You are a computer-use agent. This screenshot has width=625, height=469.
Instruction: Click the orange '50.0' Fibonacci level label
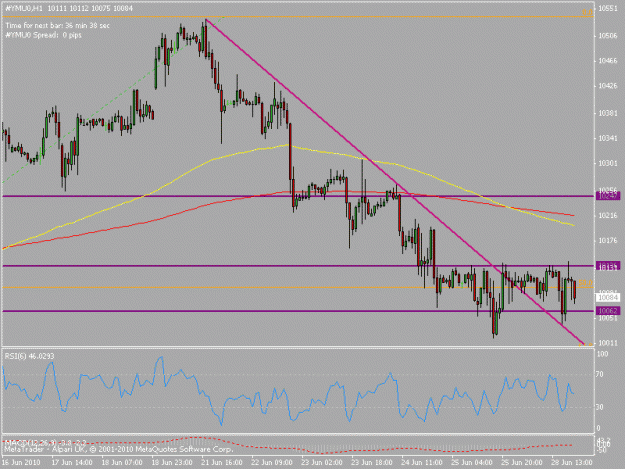click(x=585, y=283)
